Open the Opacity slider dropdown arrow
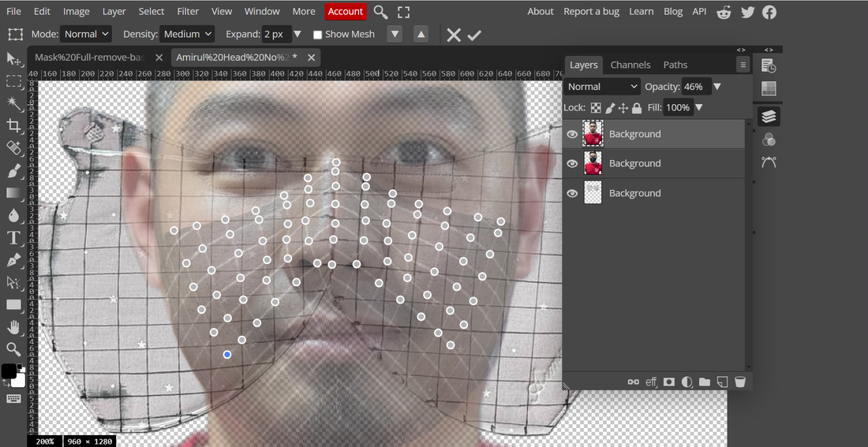 716,87
